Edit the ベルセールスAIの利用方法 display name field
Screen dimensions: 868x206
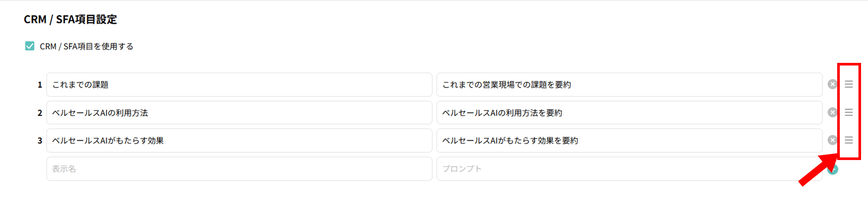pyautogui.click(x=239, y=113)
